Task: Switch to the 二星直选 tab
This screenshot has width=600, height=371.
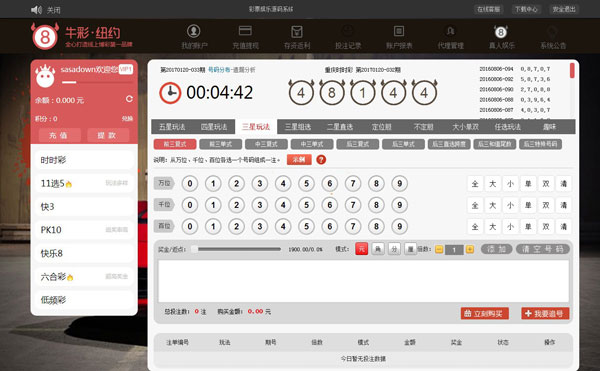Action: coord(339,127)
